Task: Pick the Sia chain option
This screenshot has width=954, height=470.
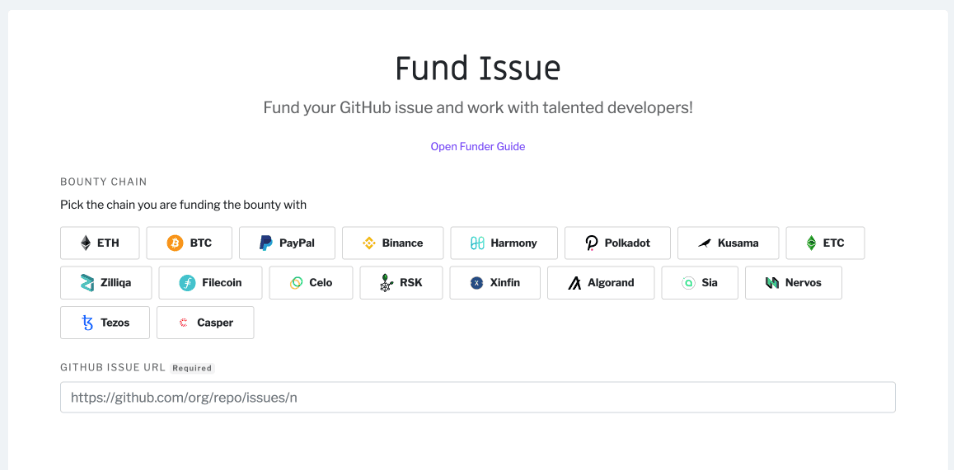Action: (700, 282)
